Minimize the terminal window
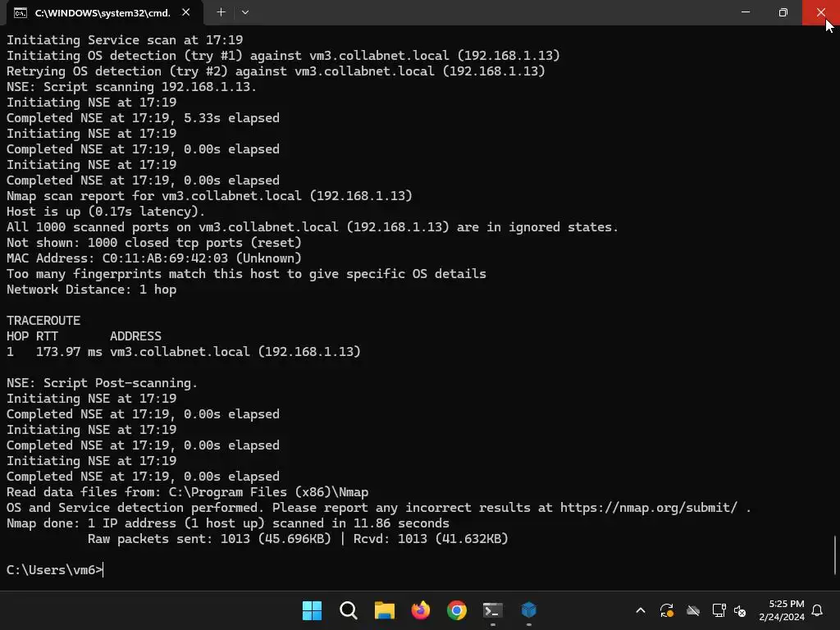The image size is (840, 630). pos(745,12)
